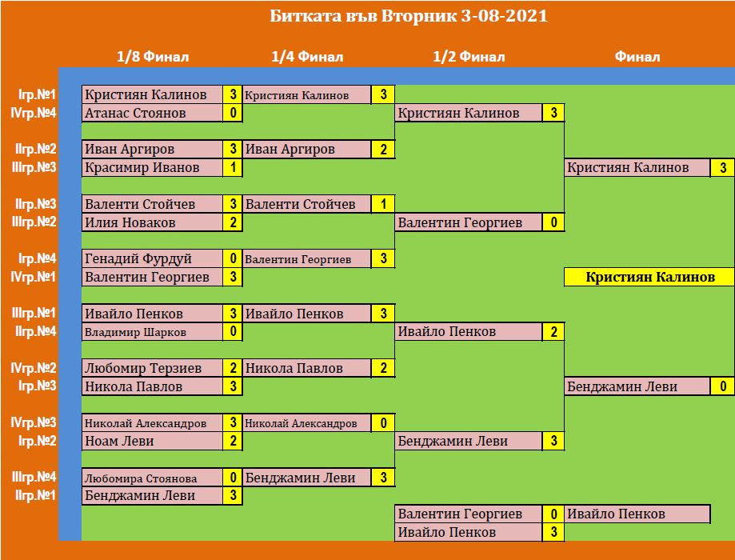Click the "Финал" column header
The image size is (735, 560).
point(637,57)
